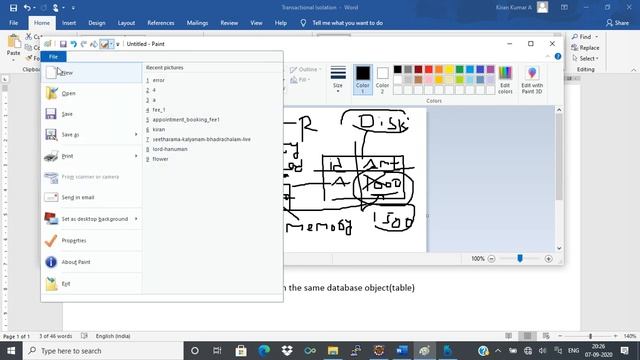
Task: Click Save as in Paint File menu
Action: [87, 135]
